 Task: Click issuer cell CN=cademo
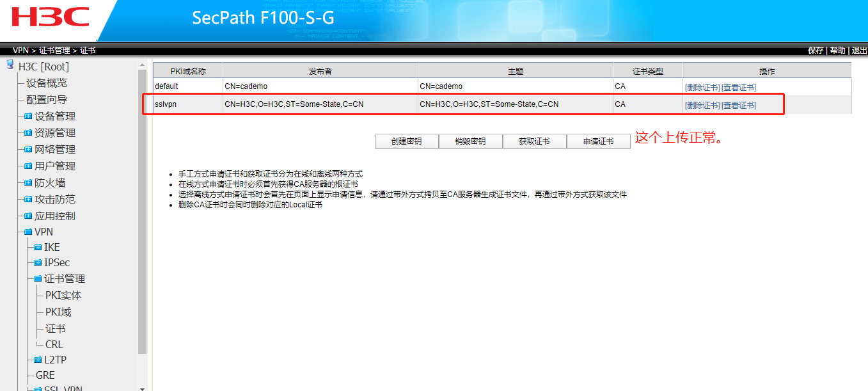tap(320, 86)
